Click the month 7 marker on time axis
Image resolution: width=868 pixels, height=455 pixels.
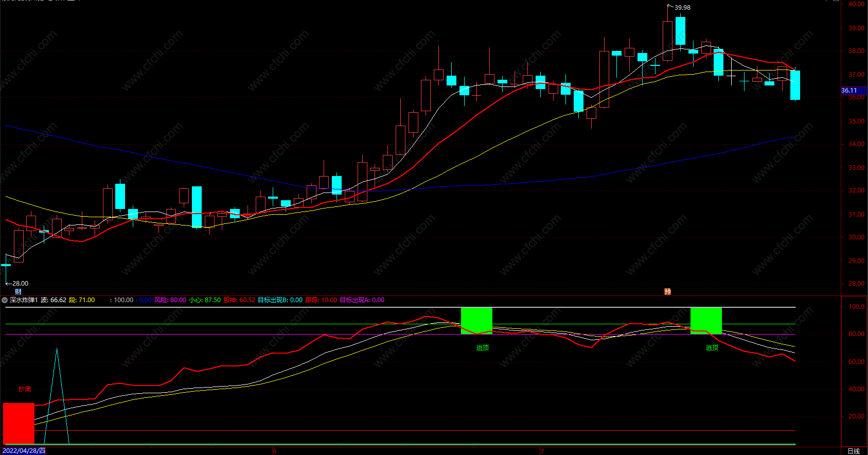point(542,451)
